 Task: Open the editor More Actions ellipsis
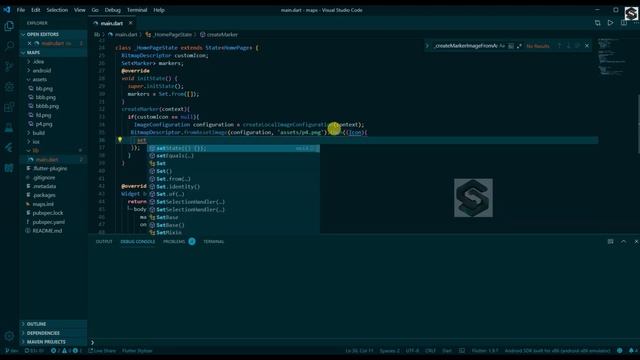coord(636,23)
